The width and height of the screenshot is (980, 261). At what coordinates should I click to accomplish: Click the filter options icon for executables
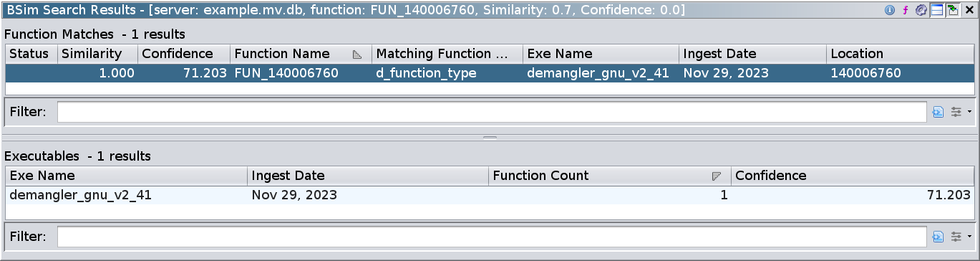(x=956, y=236)
